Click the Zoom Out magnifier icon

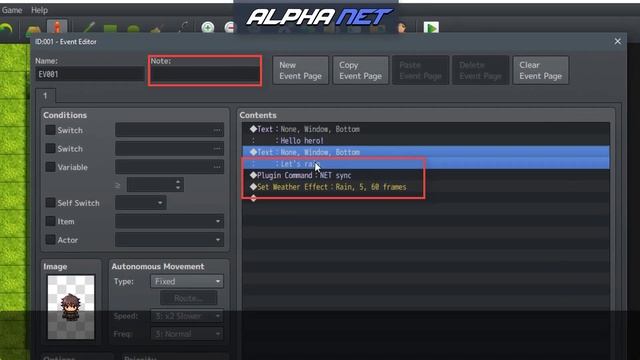(x=229, y=28)
